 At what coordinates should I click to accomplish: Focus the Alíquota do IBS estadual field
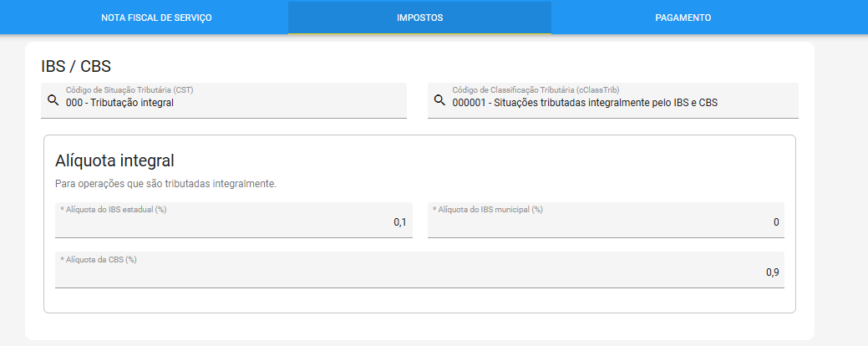pos(234,220)
